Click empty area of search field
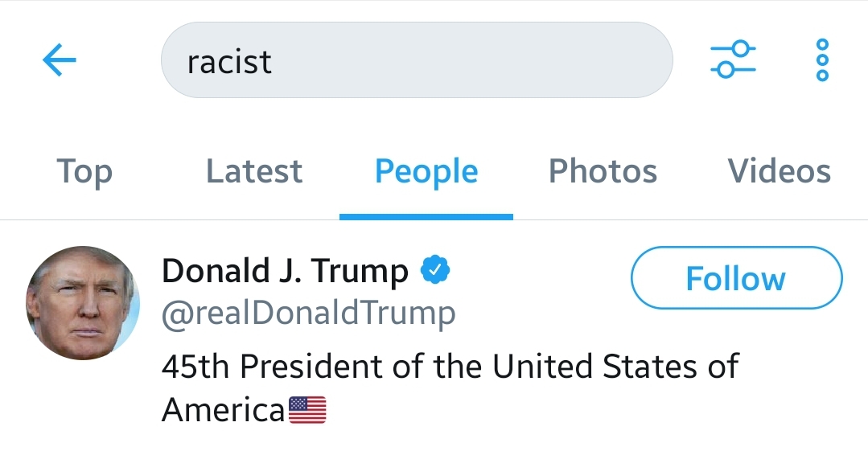Image resolution: width=868 pixels, height=451 pixels. [483, 60]
